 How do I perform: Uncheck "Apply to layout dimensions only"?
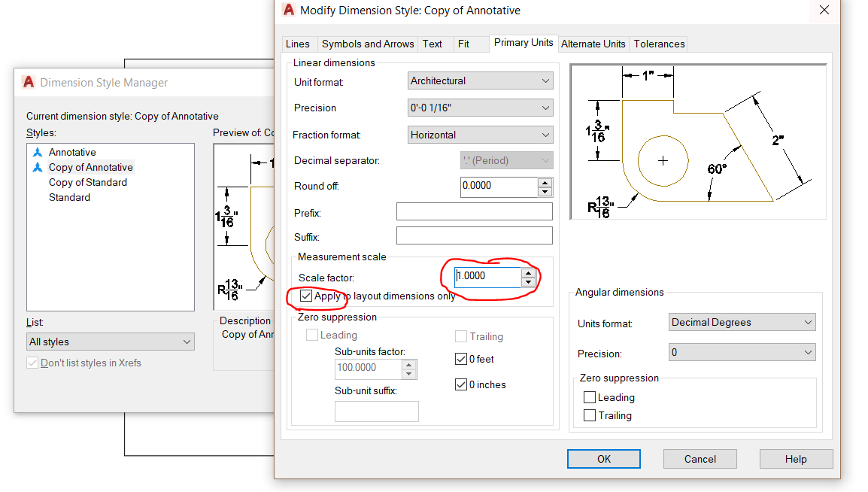[x=308, y=296]
